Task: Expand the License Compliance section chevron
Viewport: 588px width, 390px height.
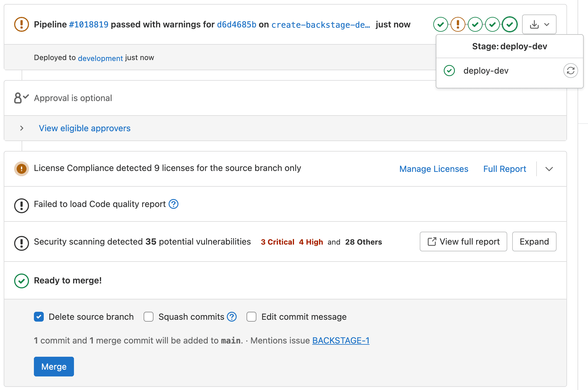Action: tap(549, 169)
